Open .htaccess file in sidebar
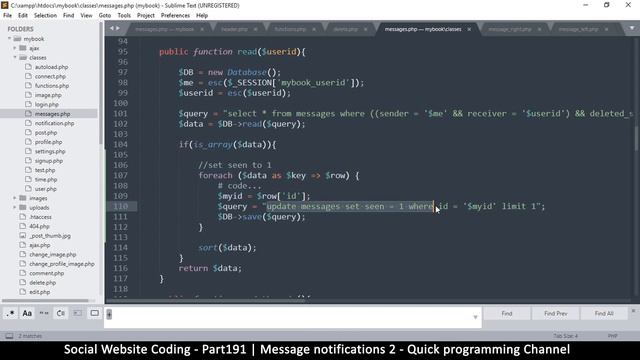This screenshot has height=360, width=640. coord(40,217)
